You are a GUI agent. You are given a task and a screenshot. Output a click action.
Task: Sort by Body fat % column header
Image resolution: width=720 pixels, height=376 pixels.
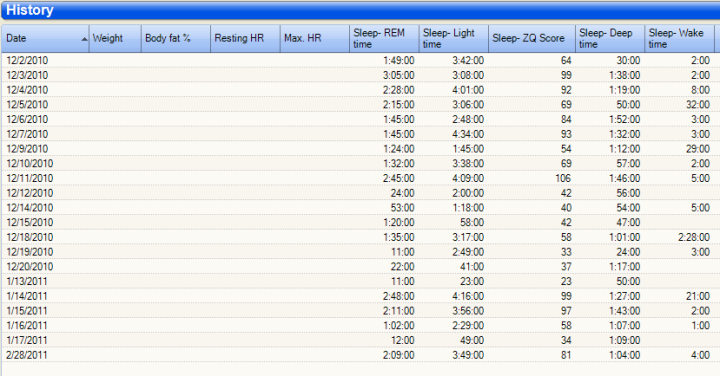[x=176, y=39]
